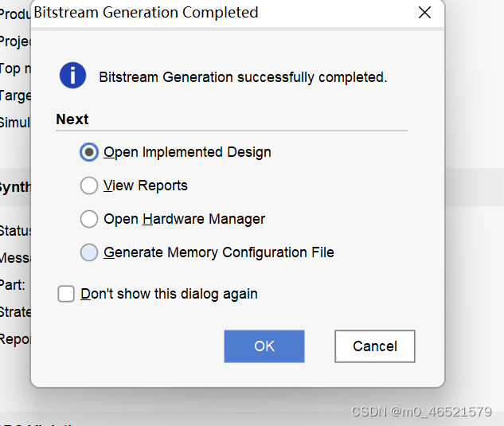
Task: Choose the View Reports option
Action: point(89,186)
